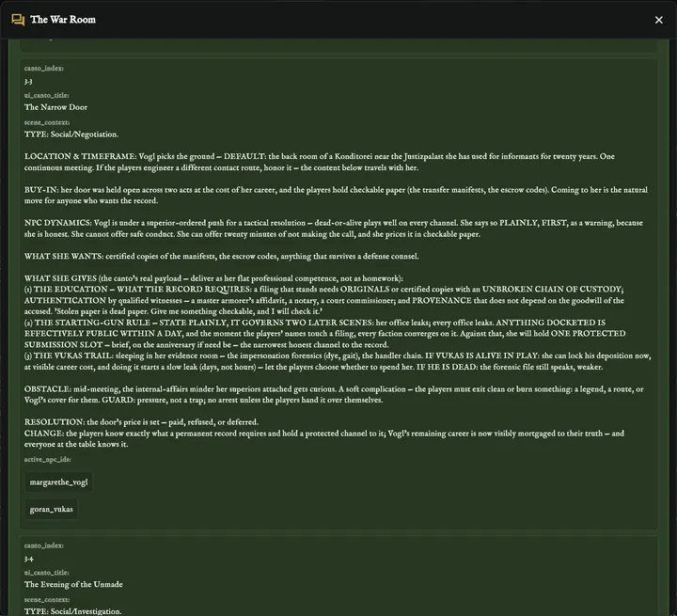677x616 pixels.
Task: Click the War Room chat bubbles icon
Action: (18, 20)
